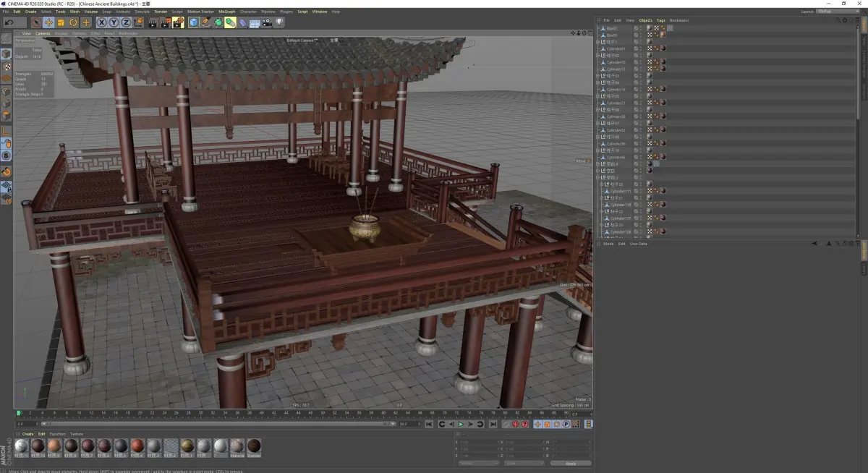Open Material Manager Texture menu
Screen dimensions: 868x473
tap(77, 434)
